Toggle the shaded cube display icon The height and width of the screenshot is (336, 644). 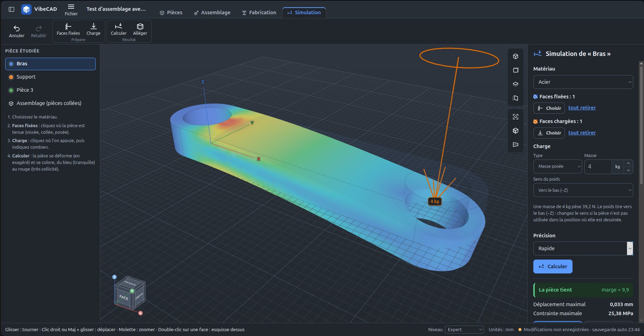point(516,131)
